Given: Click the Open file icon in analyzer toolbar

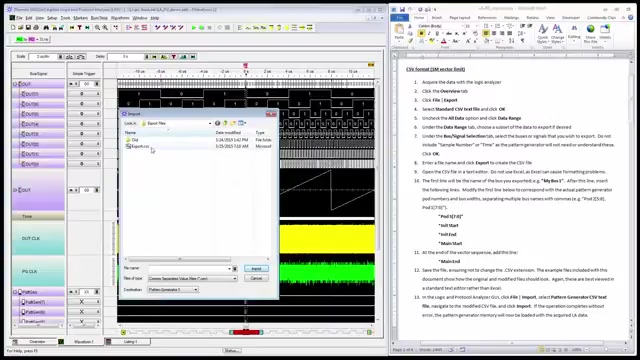Looking at the screenshot, I should [20, 27].
